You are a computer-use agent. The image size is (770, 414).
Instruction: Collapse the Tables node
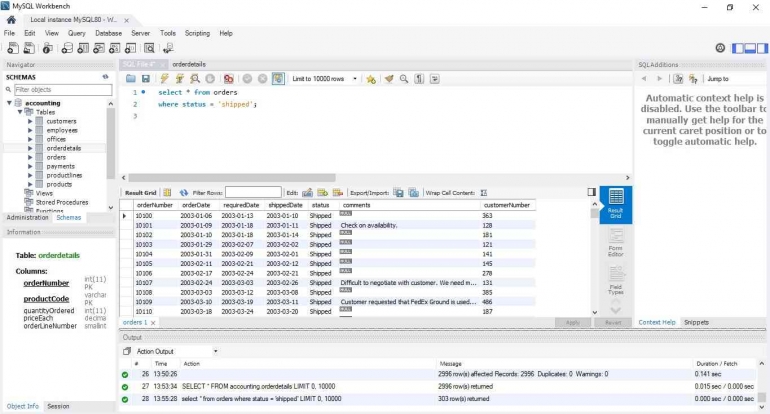pyautogui.click(x=20, y=112)
